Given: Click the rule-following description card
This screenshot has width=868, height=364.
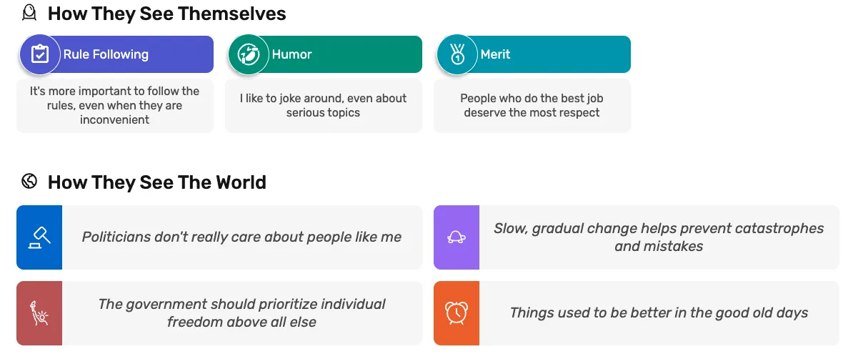Looking at the screenshot, I should pyautogui.click(x=115, y=106).
